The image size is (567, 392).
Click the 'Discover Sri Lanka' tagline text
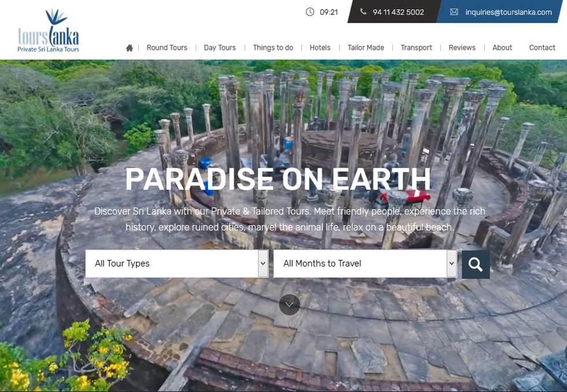tap(290, 219)
